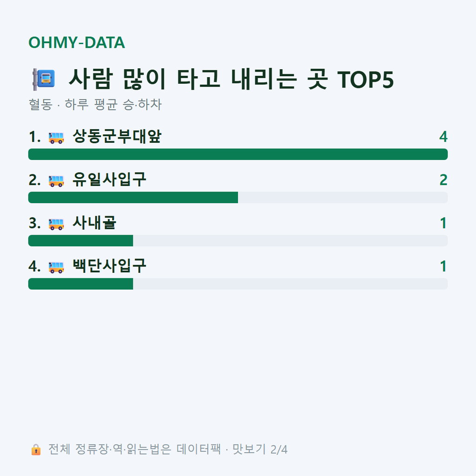Click the progress bar under 사내골
The width and height of the screenshot is (476, 476).
(x=238, y=240)
